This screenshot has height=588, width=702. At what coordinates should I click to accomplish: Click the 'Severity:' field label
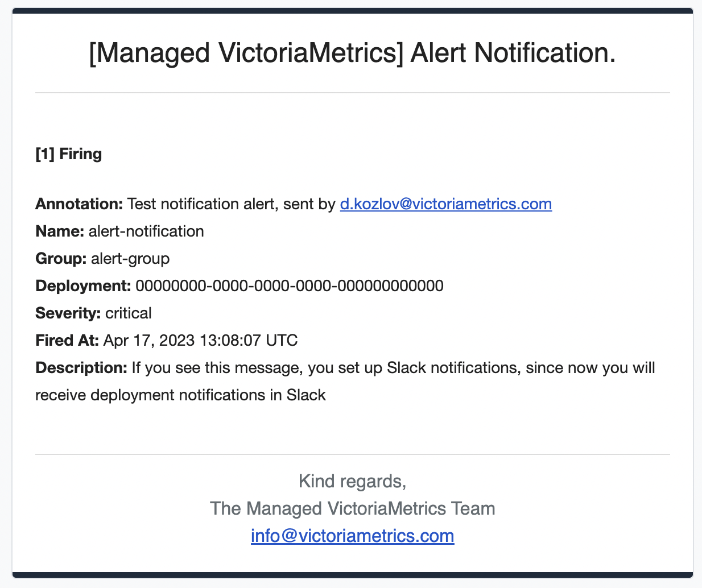(x=68, y=313)
